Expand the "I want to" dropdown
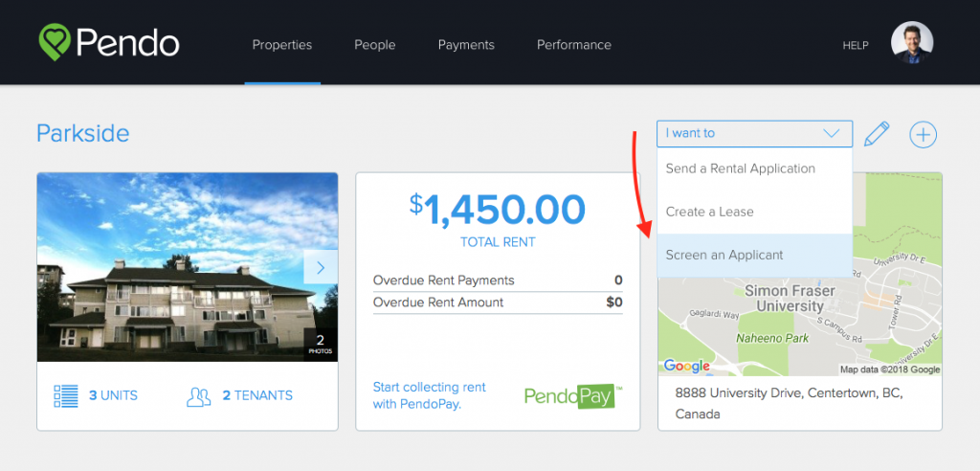The width and height of the screenshot is (980, 471). pos(754,133)
